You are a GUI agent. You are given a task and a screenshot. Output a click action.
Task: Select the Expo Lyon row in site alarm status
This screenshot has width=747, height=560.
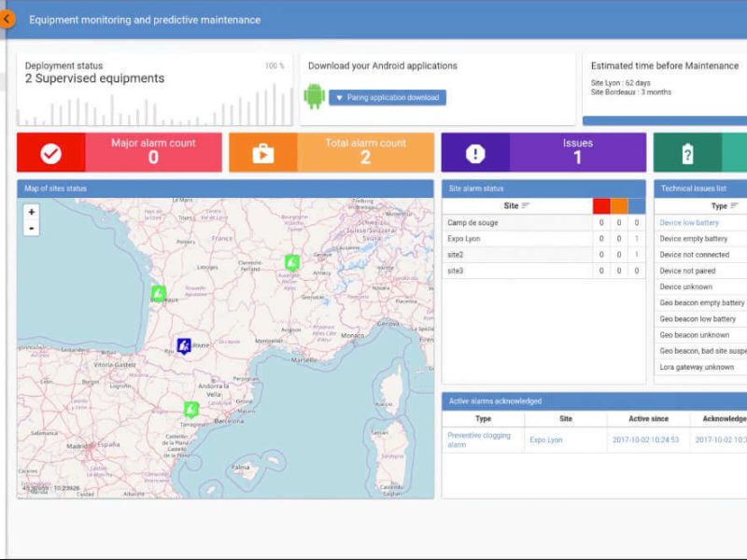(x=543, y=239)
